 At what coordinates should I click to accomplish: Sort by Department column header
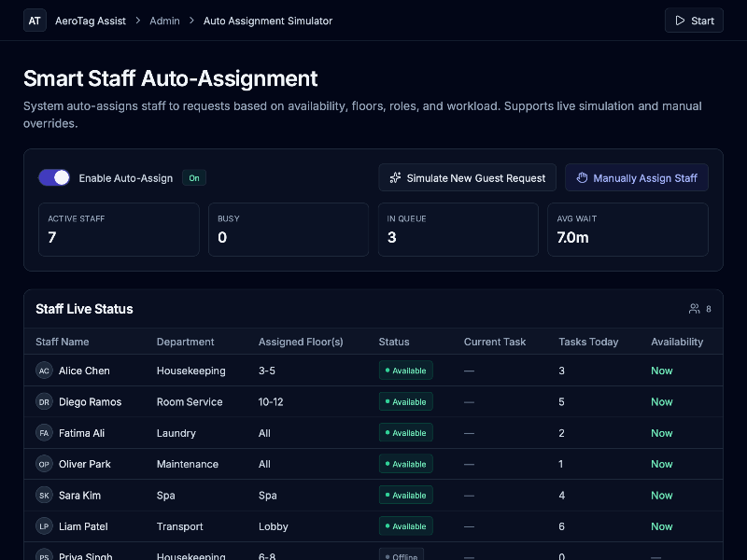185,342
